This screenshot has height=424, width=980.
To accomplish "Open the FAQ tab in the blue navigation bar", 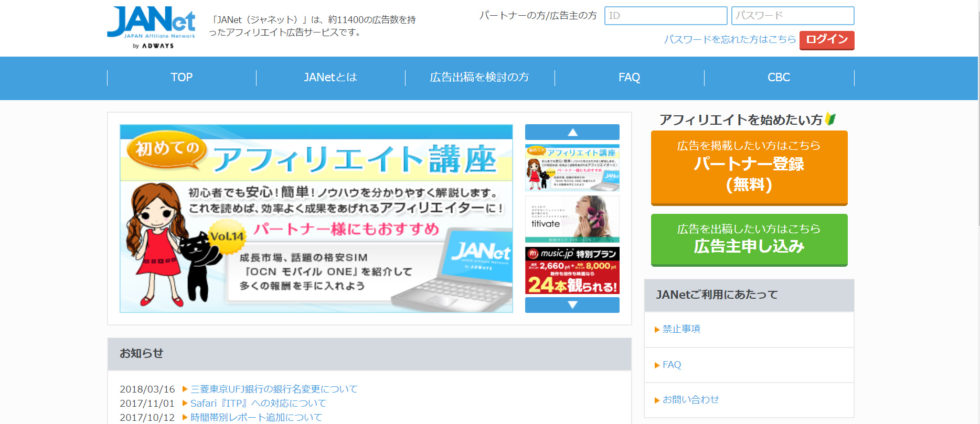I will pyautogui.click(x=629, y=78).
